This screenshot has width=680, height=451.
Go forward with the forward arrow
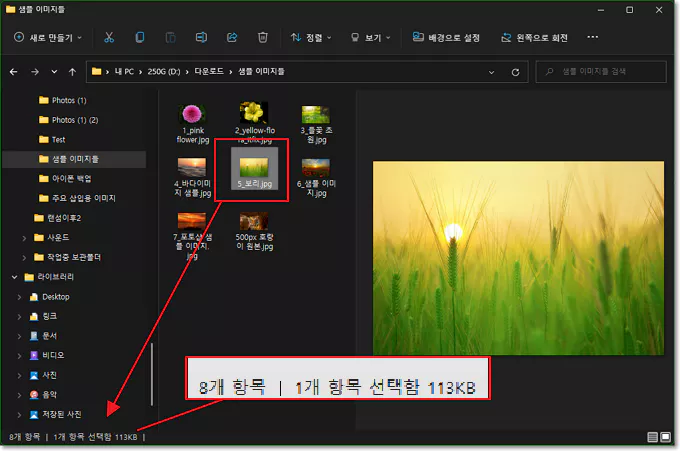coord(35,72)
